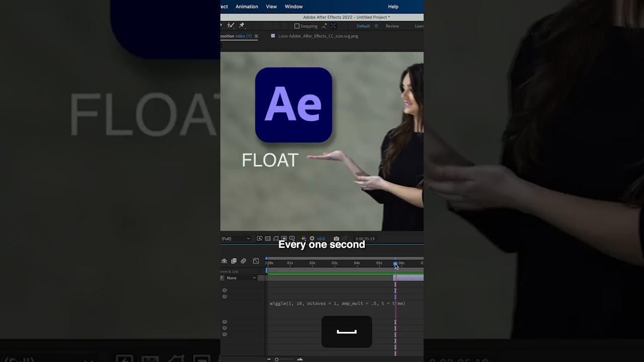
Task: Toggle the shy layers timeline icon
Action: pyautogui.click(x=224, y=261)
